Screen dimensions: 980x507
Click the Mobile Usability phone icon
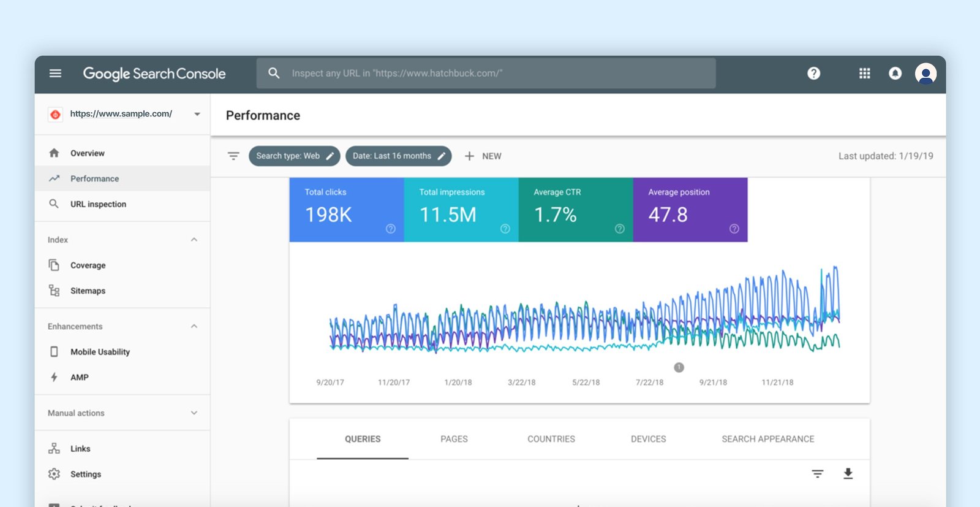tap(54, 351)
